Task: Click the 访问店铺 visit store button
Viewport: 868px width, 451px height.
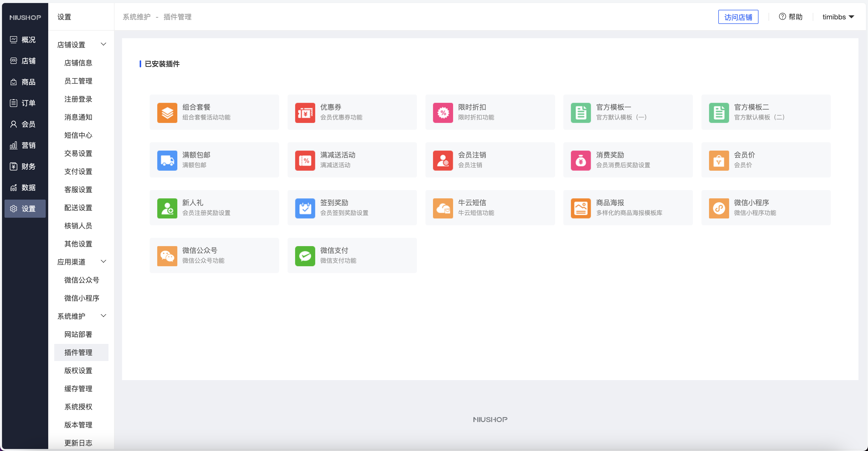Action: 738,17
